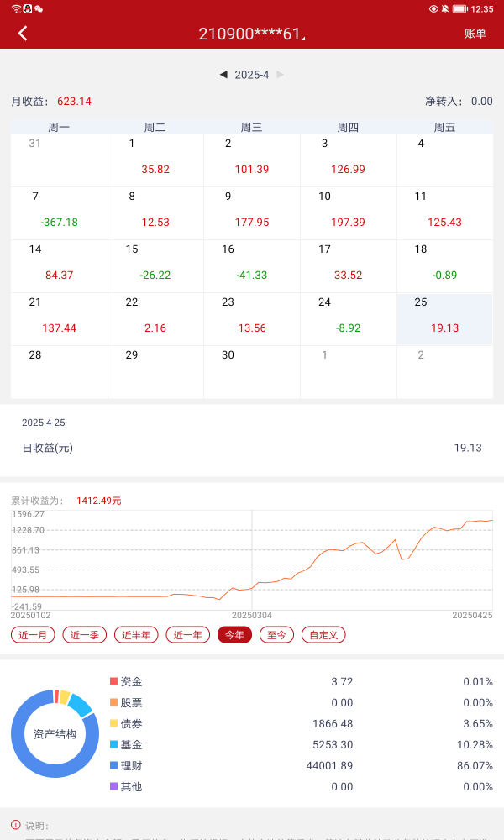Screen dimensions: 504x840
Task: Open the 2025-4 month selector
Action: 252,75
